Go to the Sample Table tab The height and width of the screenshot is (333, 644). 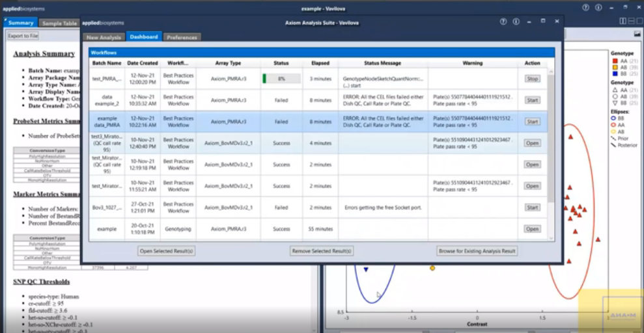(60, 23)
